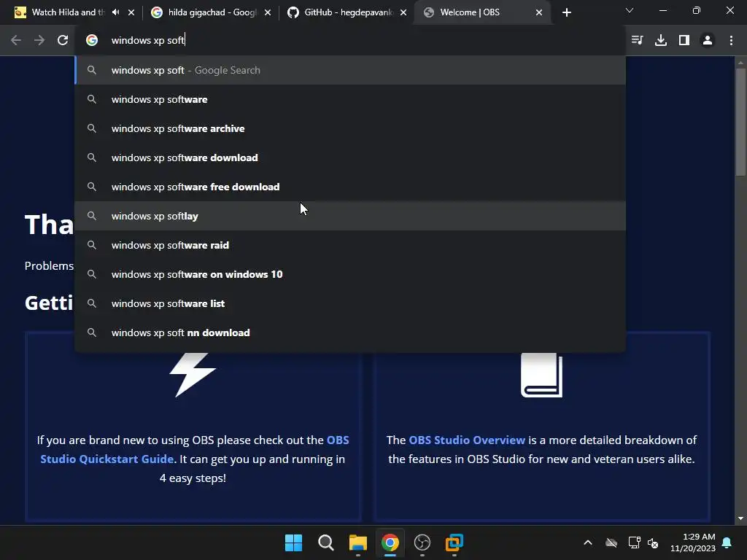Choose 'windows xp soft - Google Search' suggestion
Image resolution: width=747 pixels, height=560 pixels.
[350, 70]
